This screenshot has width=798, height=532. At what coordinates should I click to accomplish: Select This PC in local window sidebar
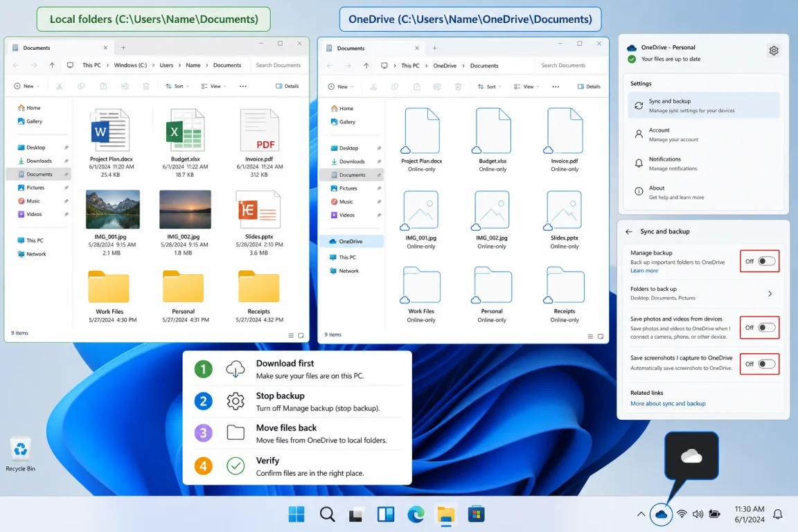click(35, 240)
